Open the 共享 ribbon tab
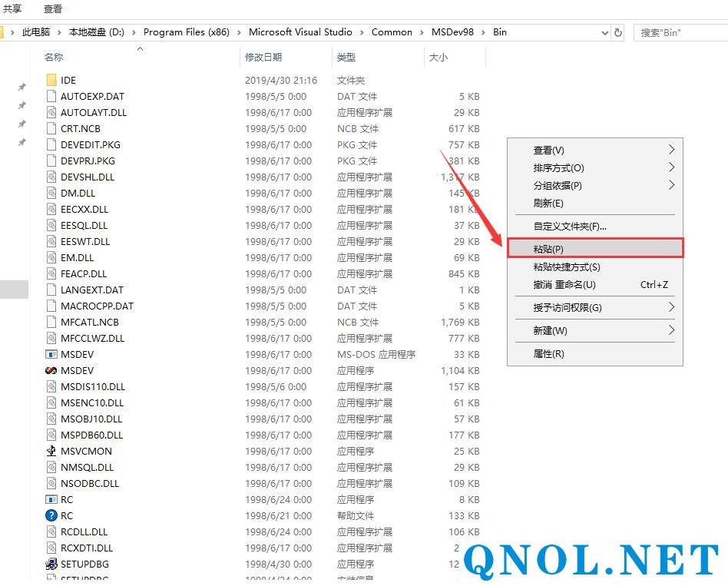Screen dimensions: 728x586 (x=12, y=8)
